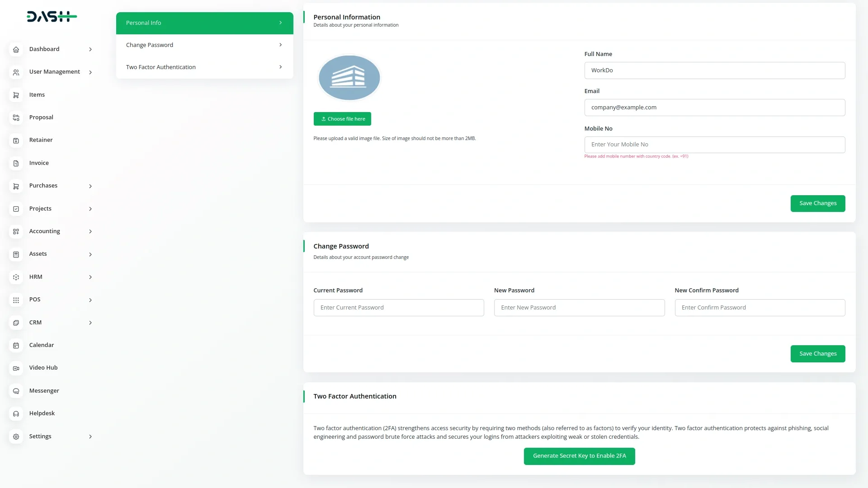Open the POS grid icon
Image resolution: width=868 pixels, height=488 pixels.
[16, 300]
